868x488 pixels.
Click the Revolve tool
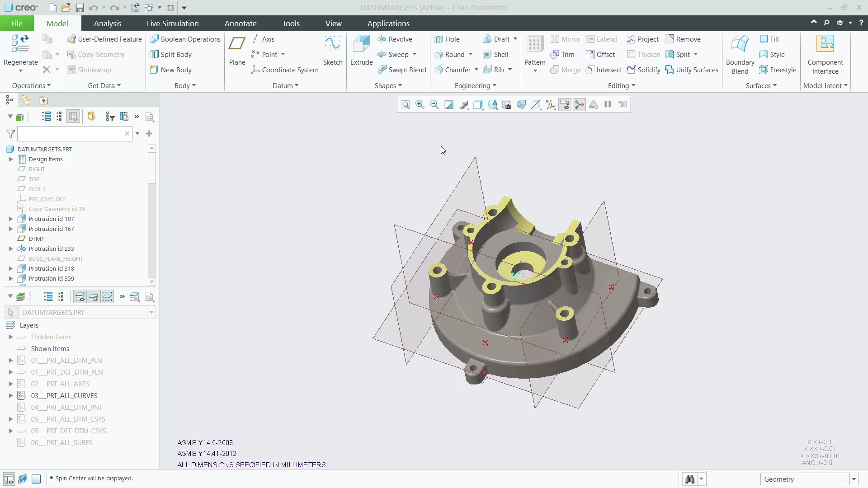click(395, 39)
